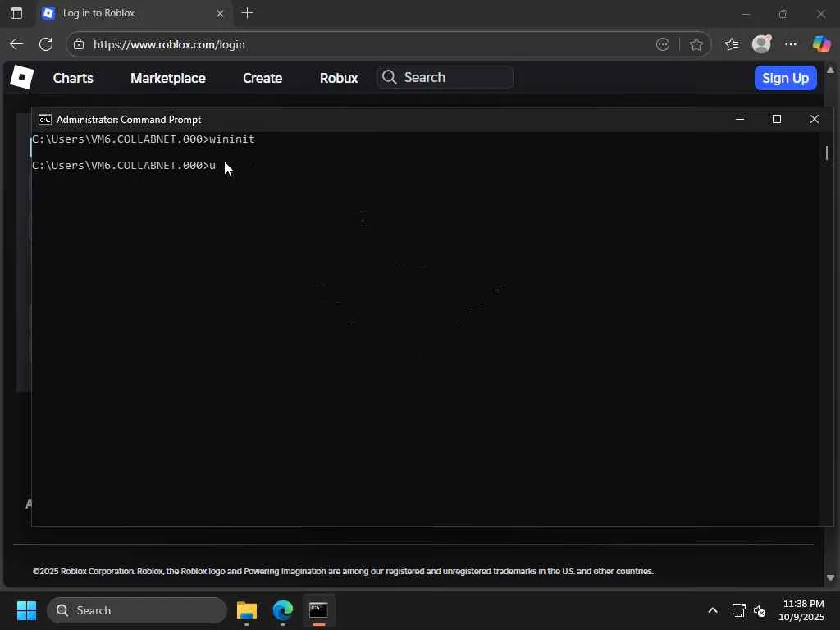View site information lock icon

click(79, 44)
